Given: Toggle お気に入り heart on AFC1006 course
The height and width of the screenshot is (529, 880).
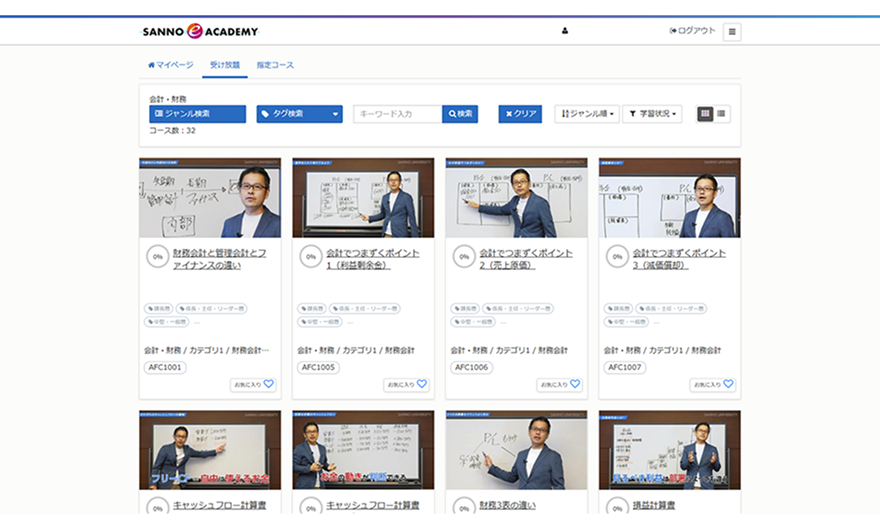Looking at the screenshot, I should (575, 384).
